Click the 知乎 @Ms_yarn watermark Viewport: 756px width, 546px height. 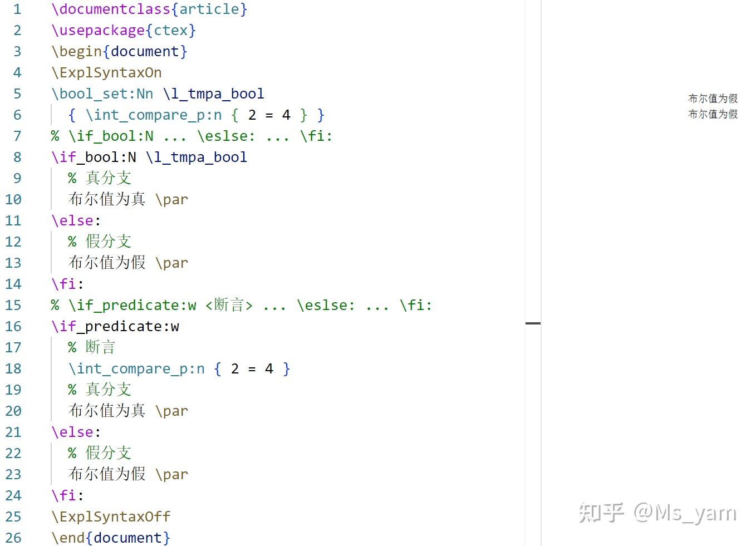click(657, 514)
